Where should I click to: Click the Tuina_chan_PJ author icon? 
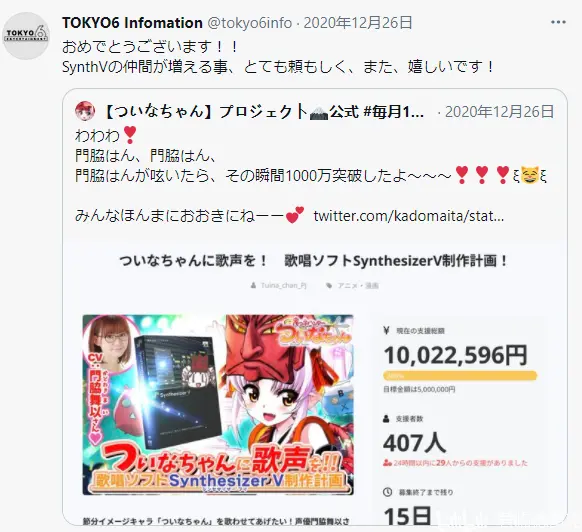point(253,285)
